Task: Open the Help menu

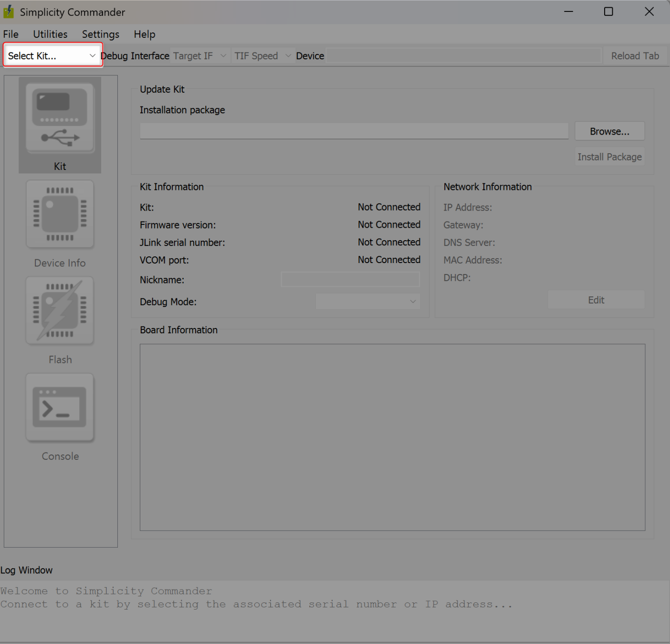Action: coord(144,34)
